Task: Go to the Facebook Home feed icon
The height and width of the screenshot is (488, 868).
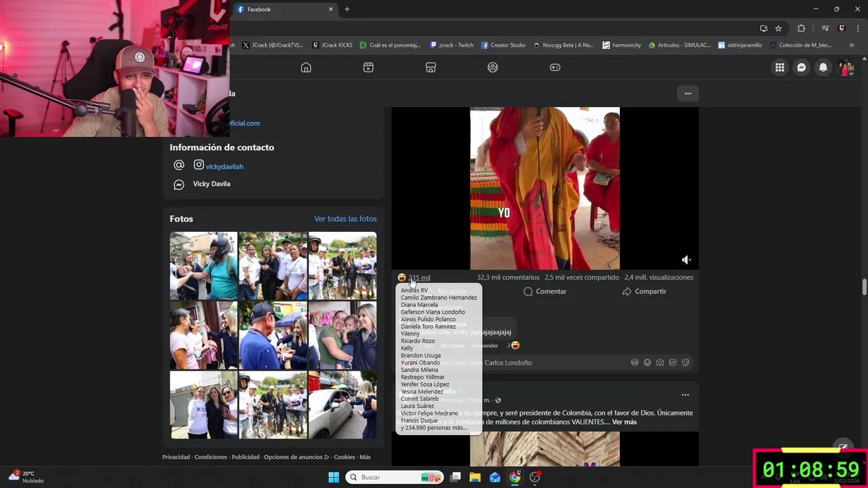Action: [x=306, y=67]
